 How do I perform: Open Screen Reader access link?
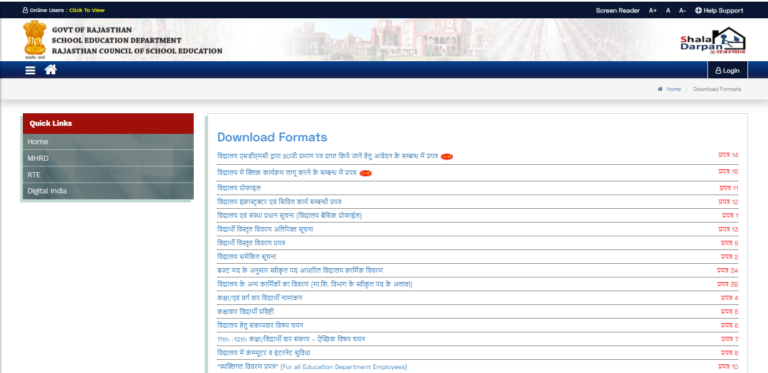click(x=618, y=10)
